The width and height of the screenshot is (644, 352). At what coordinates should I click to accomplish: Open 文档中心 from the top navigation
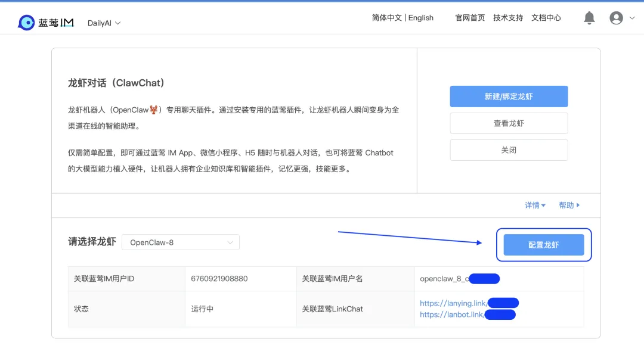pyautogui.click(x=546, y=18)
